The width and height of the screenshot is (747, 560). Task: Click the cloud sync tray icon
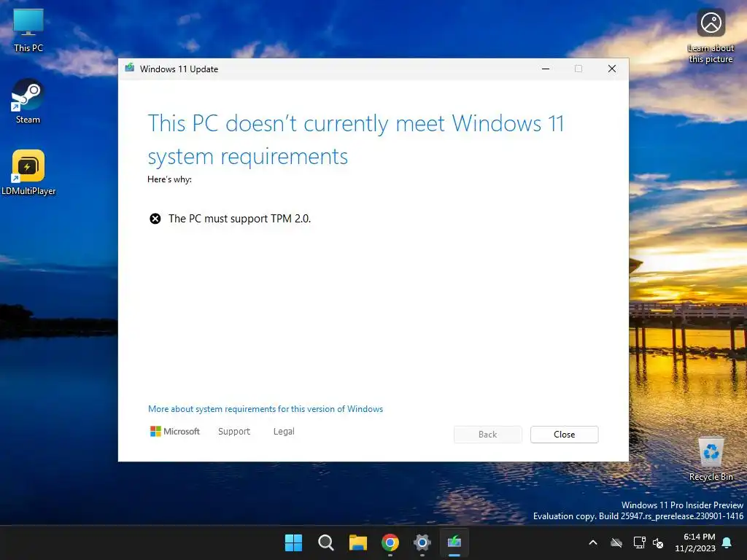click(x=616, y=542)
